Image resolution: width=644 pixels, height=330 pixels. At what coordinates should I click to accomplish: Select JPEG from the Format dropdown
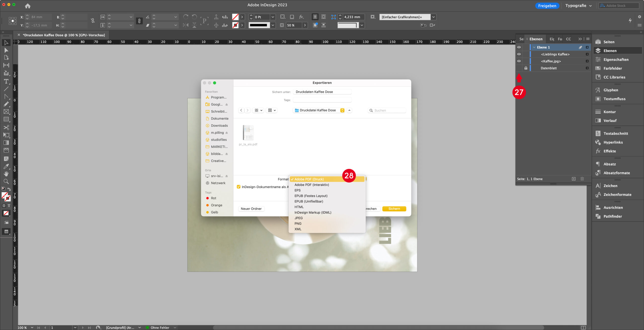[298, 218]
